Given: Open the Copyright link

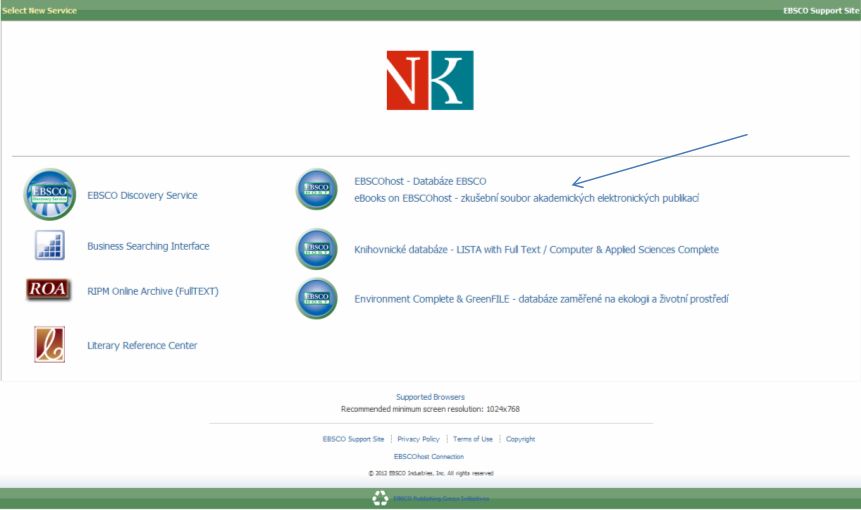Looking at the screenshot, I should (521, 439).
